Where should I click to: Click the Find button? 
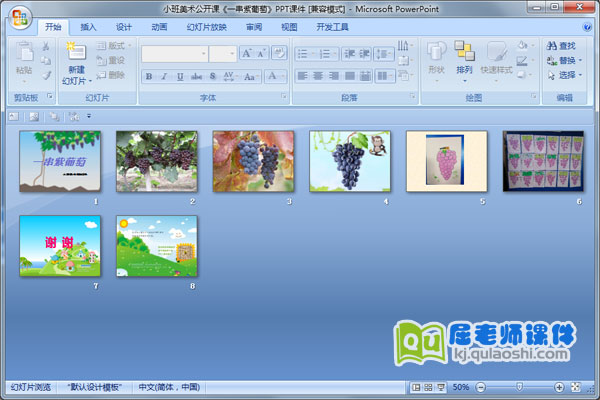(x=561, y=46)
